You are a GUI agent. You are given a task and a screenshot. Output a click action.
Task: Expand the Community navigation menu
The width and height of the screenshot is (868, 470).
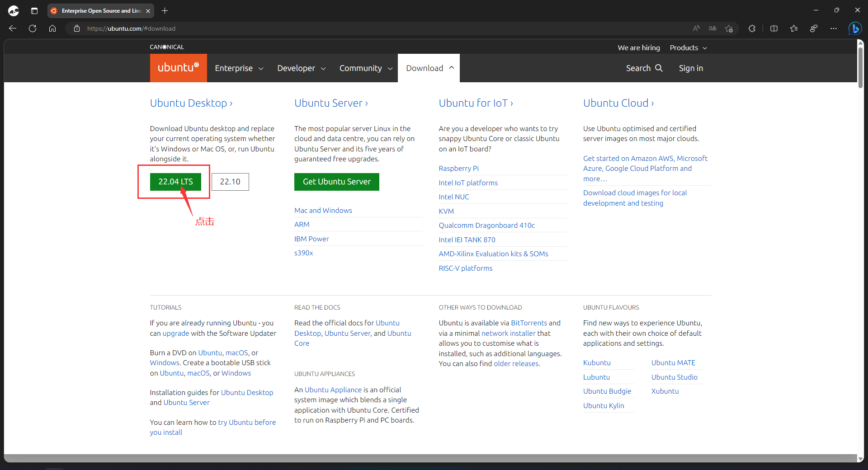[x=366, y=68]
